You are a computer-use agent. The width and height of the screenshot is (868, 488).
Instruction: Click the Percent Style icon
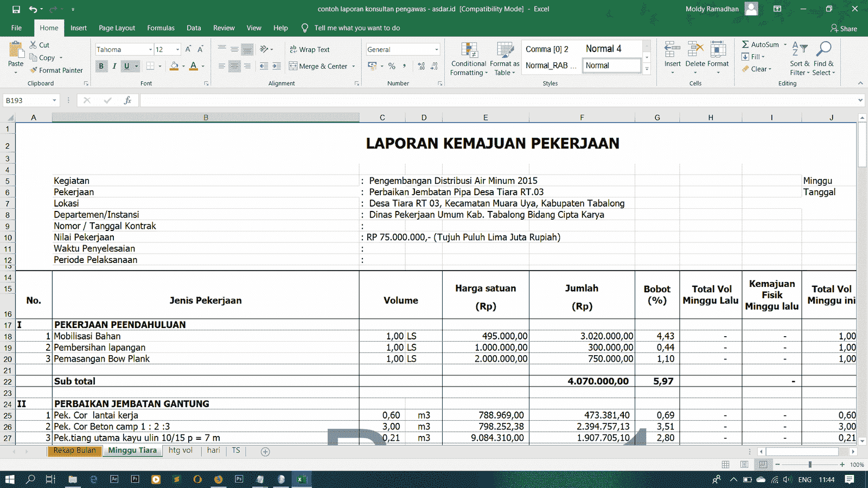click(x=392, y=66)
